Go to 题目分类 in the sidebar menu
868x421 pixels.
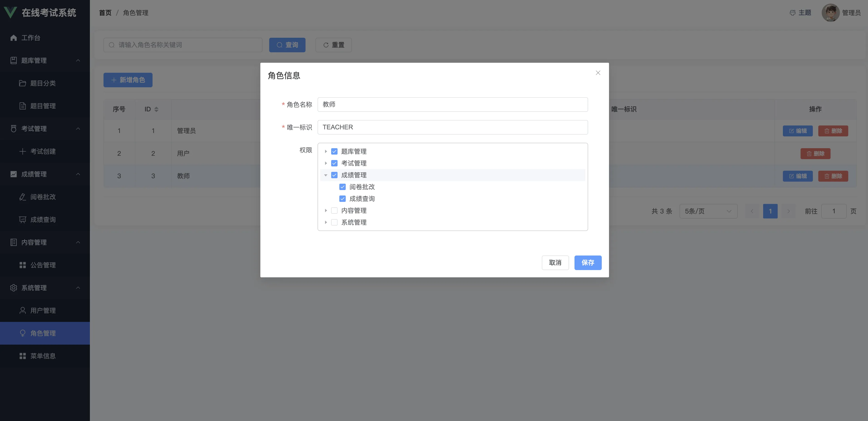pos(43,83)
